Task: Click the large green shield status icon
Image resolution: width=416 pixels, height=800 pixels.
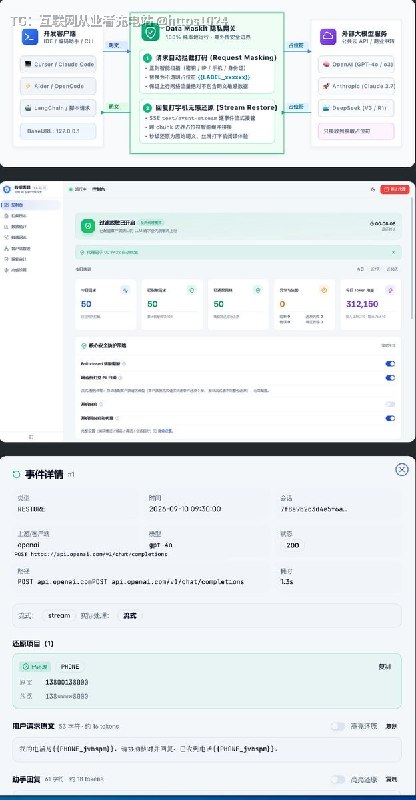Action: [88, 226]
